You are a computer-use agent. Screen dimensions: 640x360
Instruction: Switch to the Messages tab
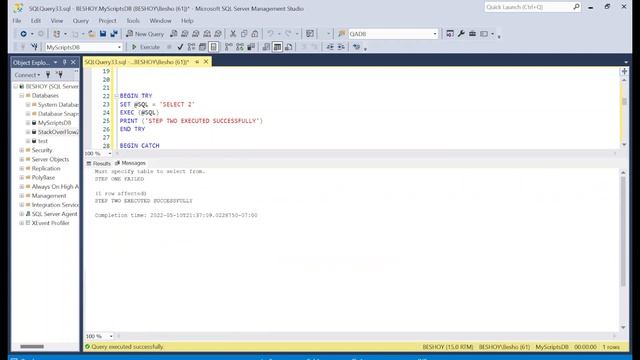[130, 163]
